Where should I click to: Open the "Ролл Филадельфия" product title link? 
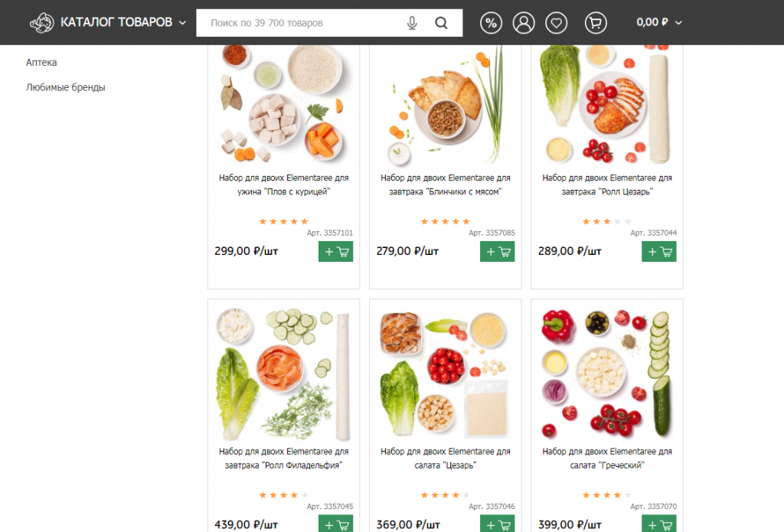(283, 458)
